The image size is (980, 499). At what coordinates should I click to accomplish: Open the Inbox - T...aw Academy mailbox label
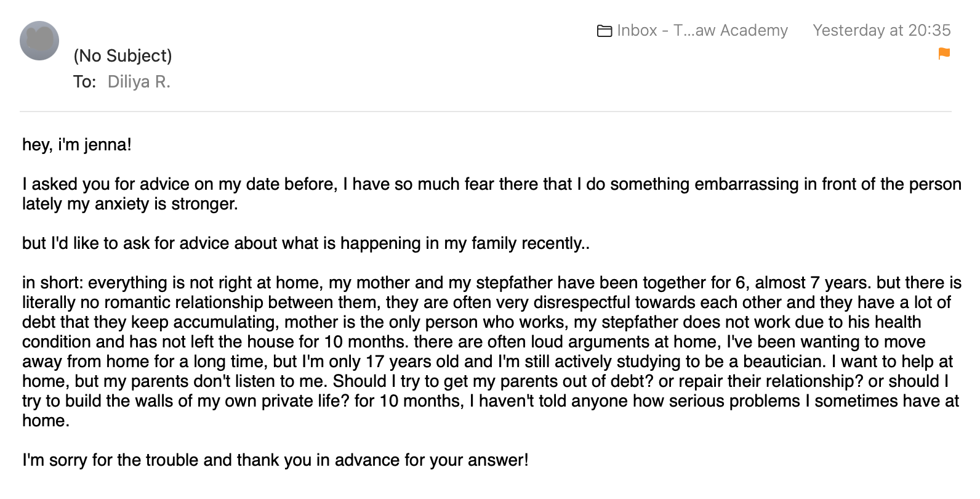pyautogui.click(x=702, y=30)
